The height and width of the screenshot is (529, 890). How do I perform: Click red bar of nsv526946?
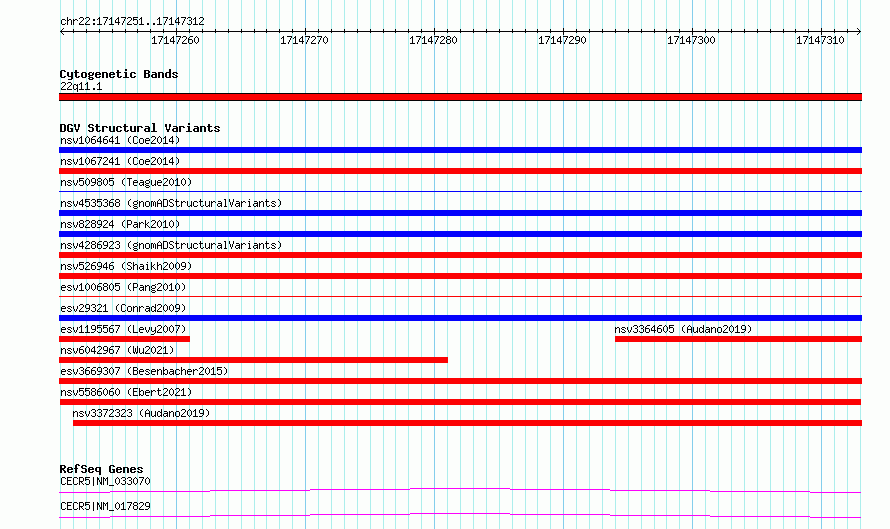click(460, 276)
